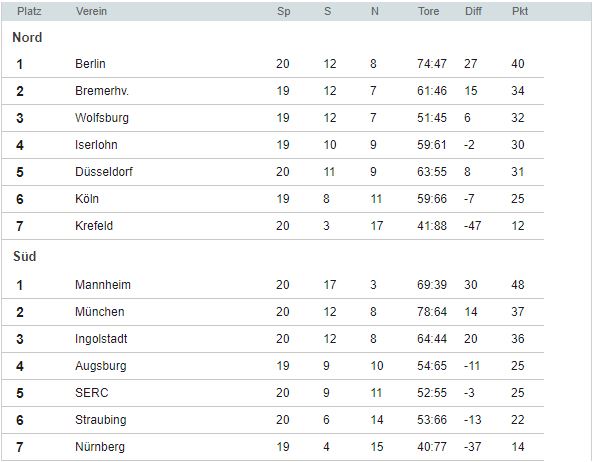Click the Straubing team name

(101, 420)
